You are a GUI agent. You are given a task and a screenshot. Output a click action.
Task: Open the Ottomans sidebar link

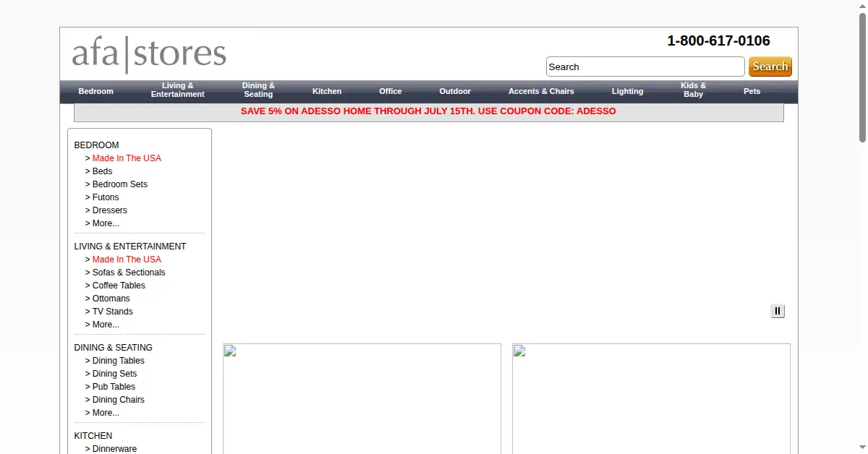coord(111,299)
